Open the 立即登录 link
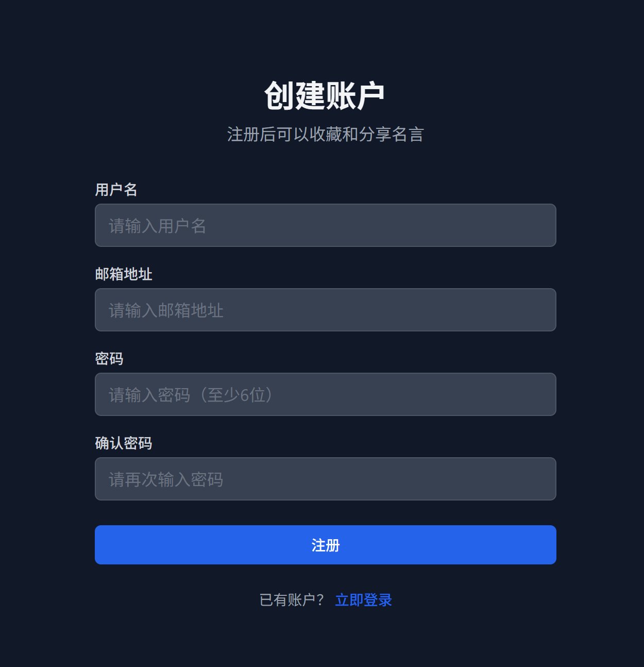644x667 pixels. pyautogui.click(x=363, y=600)
